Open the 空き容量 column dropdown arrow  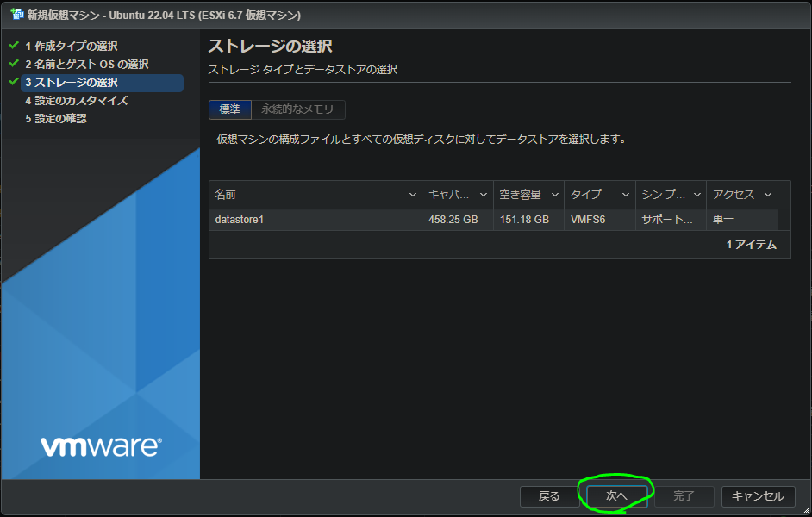[x=554, y=195]
